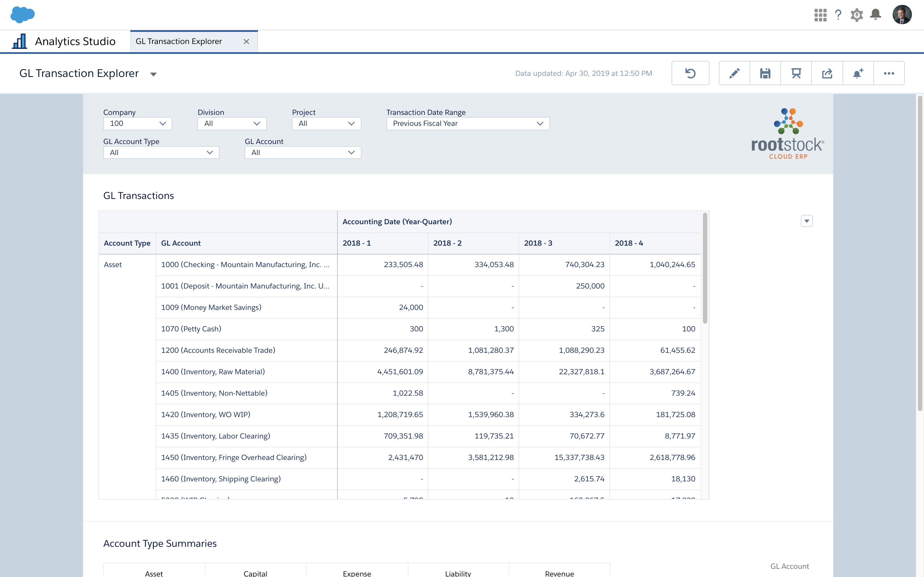The width and height of the screenshot is (924, 577).
Task: Open the Company dropdown showing 100
Action: point(137,124)
